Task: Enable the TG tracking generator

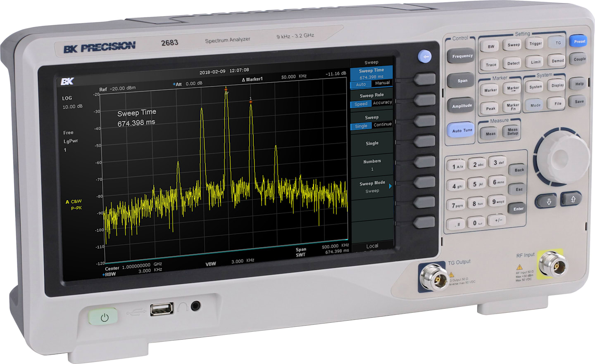Action: click(557, 42)
